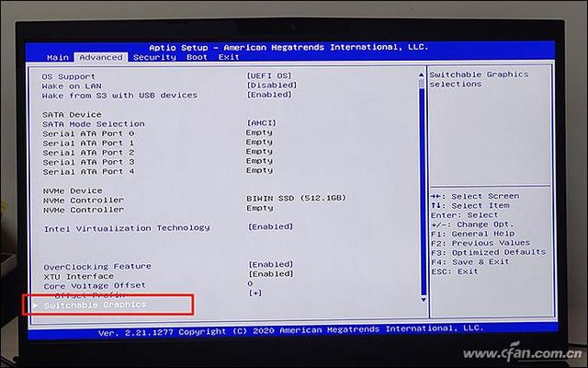
Task: Click the scrollbar down arrow
Action: [x=424, y=299]
